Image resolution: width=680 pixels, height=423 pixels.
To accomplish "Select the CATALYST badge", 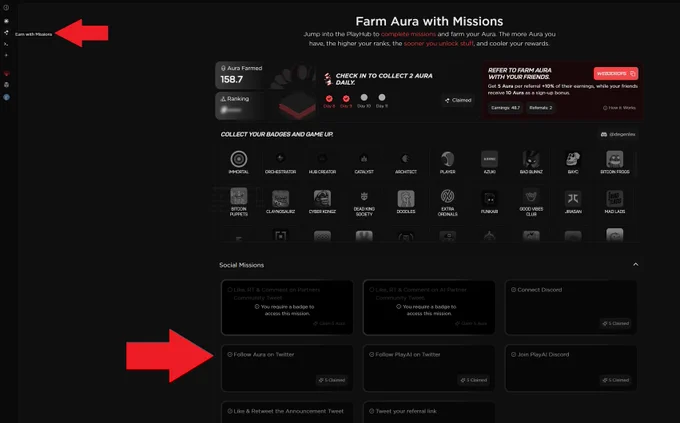I will click(364, 162).
